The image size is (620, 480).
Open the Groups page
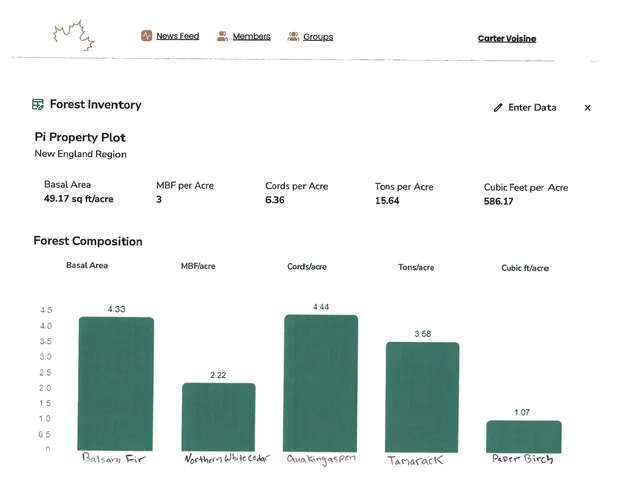318,36
